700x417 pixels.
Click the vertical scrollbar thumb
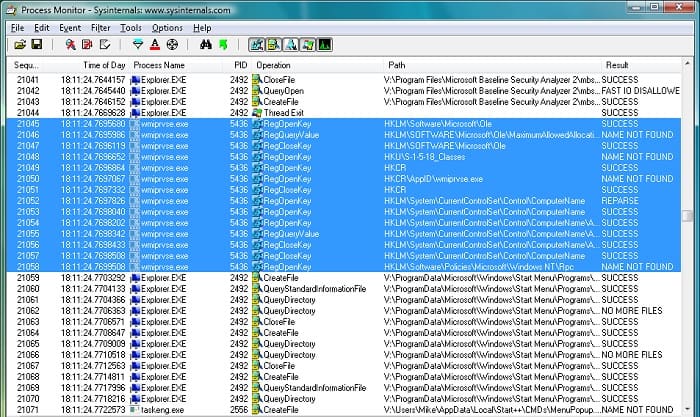pos(687,215)
